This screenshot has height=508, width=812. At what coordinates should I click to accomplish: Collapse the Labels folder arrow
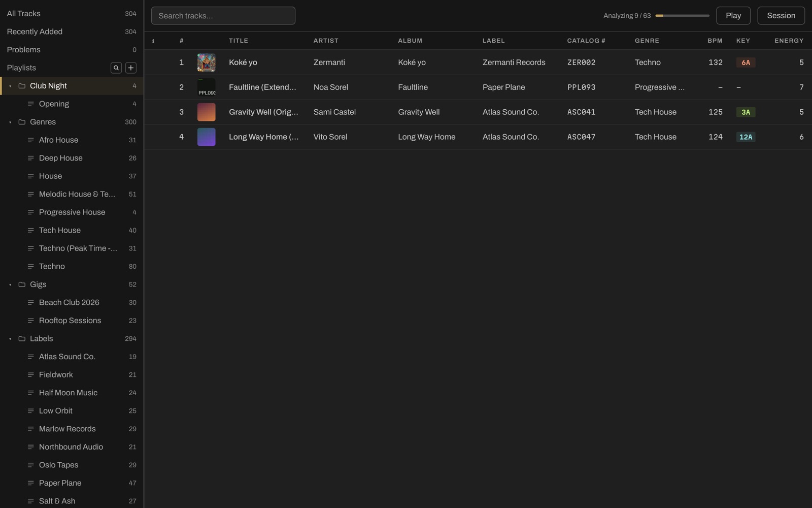pos(10,339)
